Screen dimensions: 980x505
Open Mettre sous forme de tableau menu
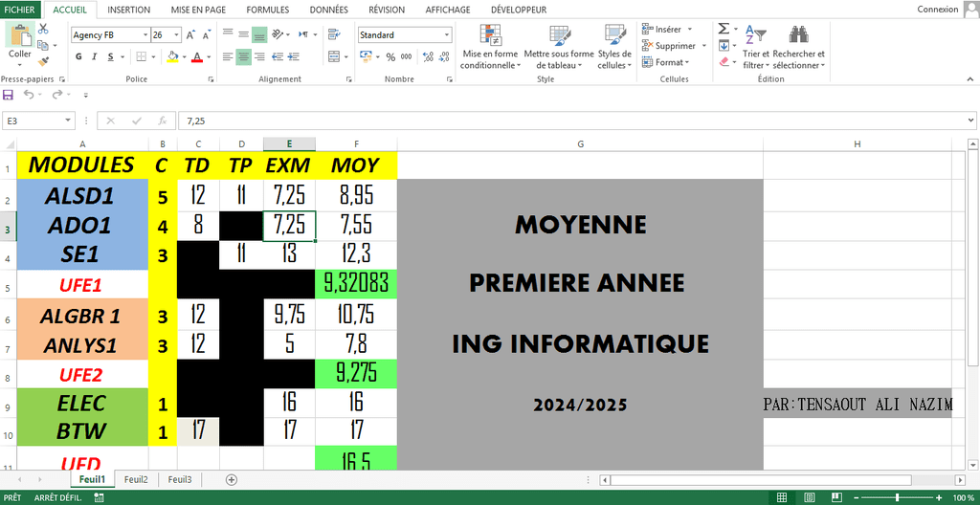pyautogui.click(x=559, y=47)
